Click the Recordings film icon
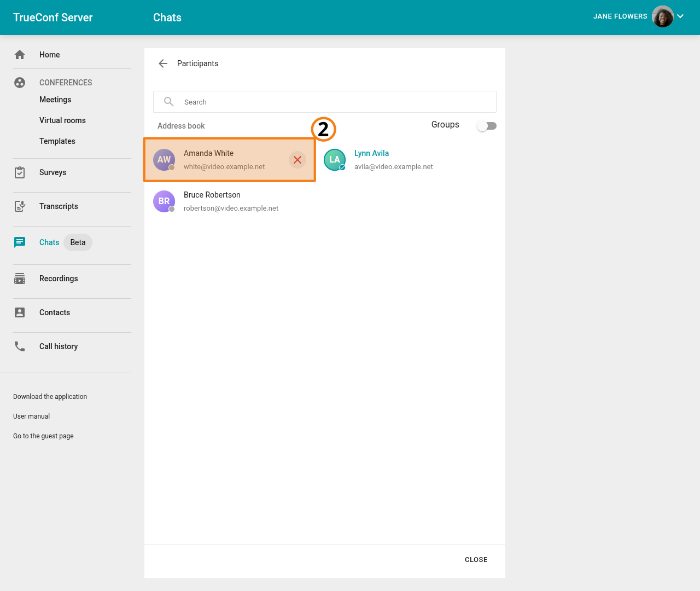The image size is (700, 591). point(20,279)
